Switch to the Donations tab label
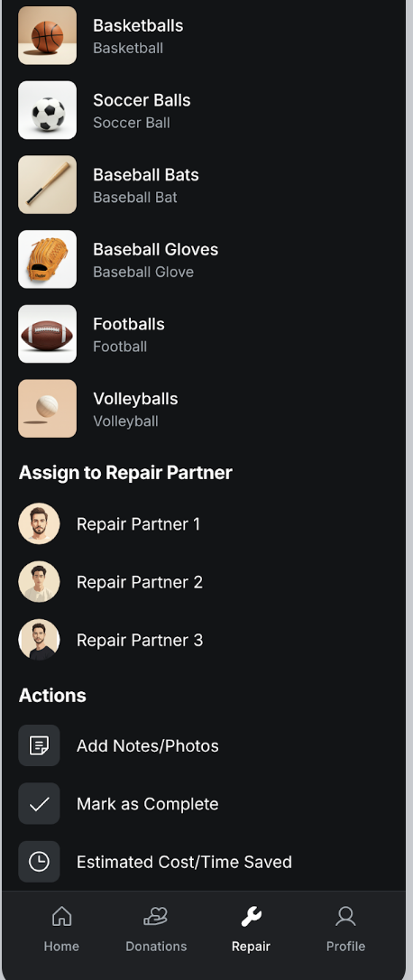Viewport: 413px width, 980px height. 156,947
